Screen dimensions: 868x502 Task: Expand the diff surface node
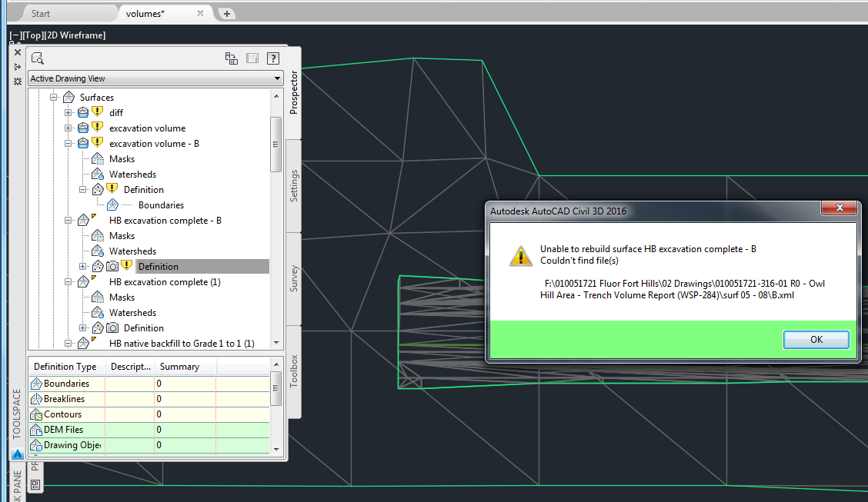tap(67, 112)
